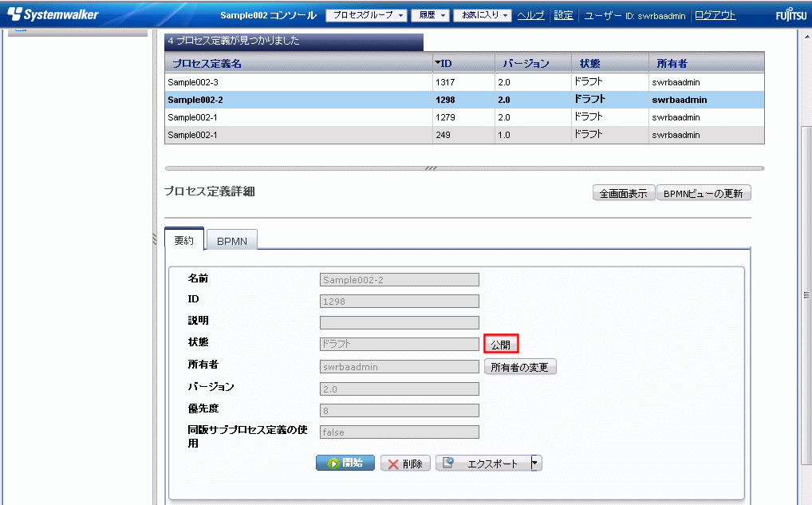
Task: Select Sample002-1 row with ID 1279
Action: point(464,117)
